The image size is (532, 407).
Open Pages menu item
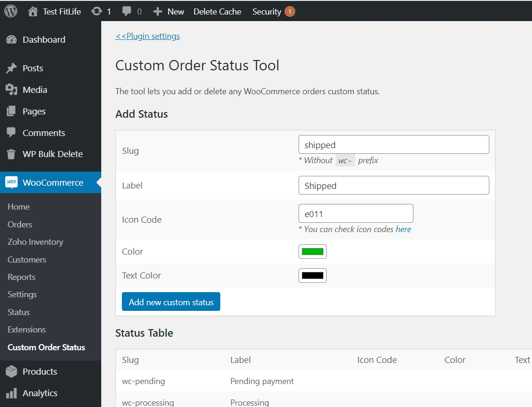coord(34,111)
